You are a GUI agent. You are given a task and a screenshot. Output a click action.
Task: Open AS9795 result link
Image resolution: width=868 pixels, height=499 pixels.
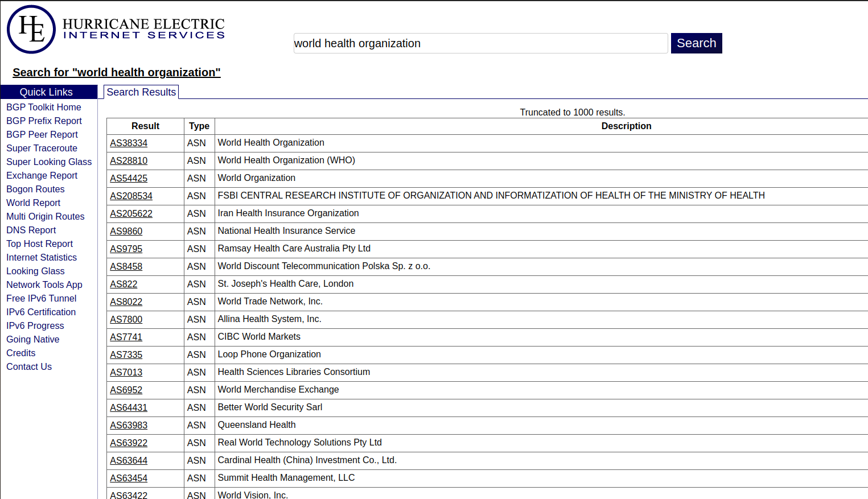[x=126, y=249]
